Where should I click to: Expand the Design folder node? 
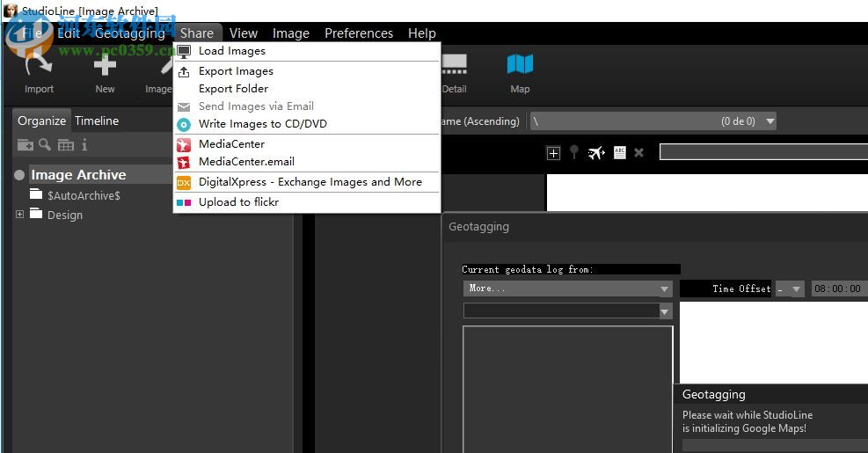[x=20, y=215]
